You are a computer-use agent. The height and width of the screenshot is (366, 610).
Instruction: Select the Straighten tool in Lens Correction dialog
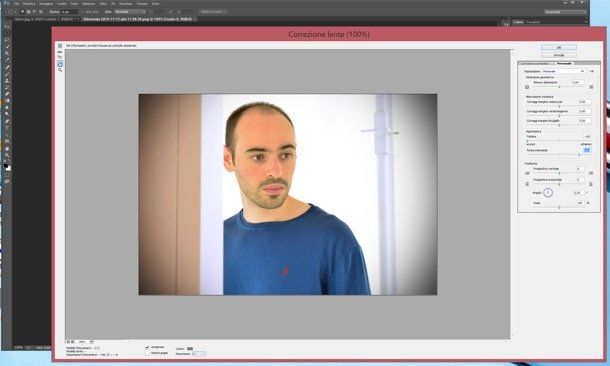tap(60, 52)
